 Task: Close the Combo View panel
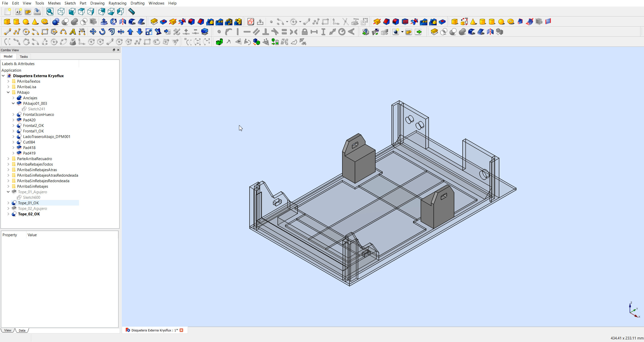pos(118,50)
